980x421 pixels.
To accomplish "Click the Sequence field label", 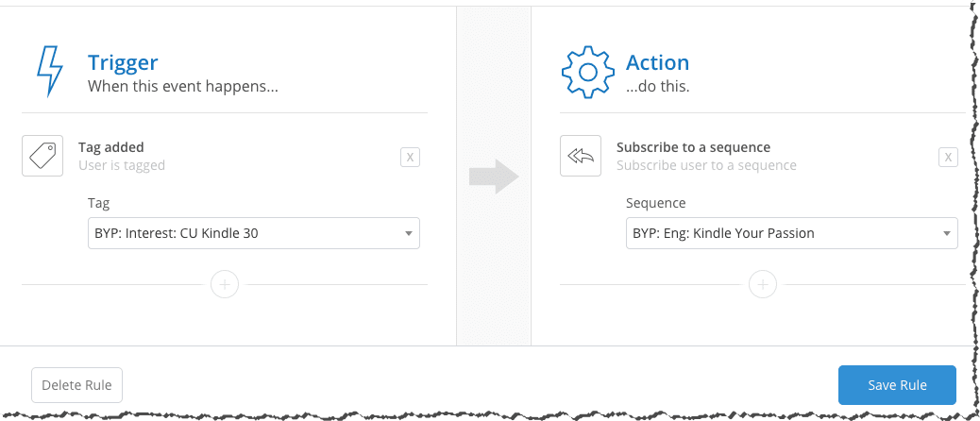I will [x=655, y=203].
